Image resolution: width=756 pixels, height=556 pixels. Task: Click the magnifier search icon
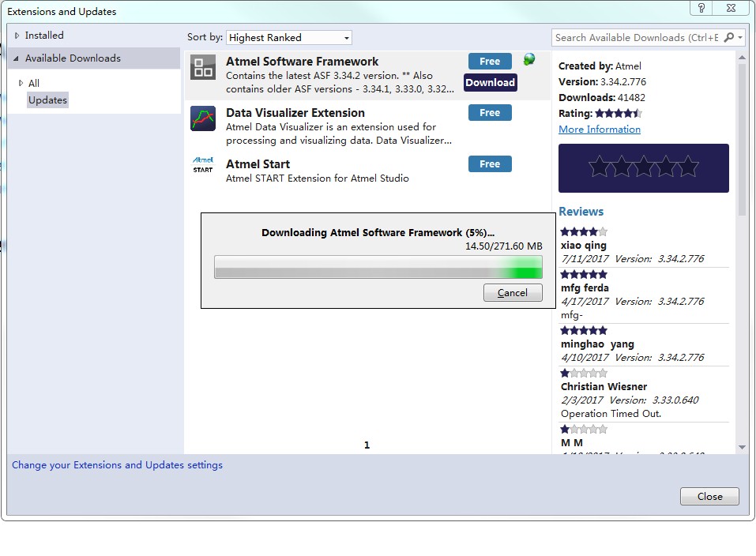pyautogui.click(x=728, y=37)
